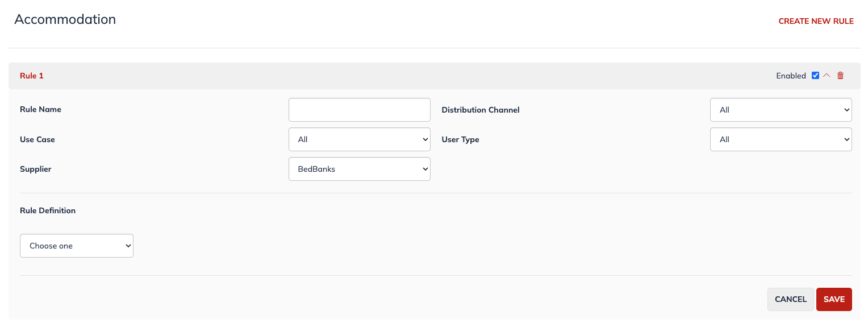Focus the Rule Name text field

click(x=360, y=110)
